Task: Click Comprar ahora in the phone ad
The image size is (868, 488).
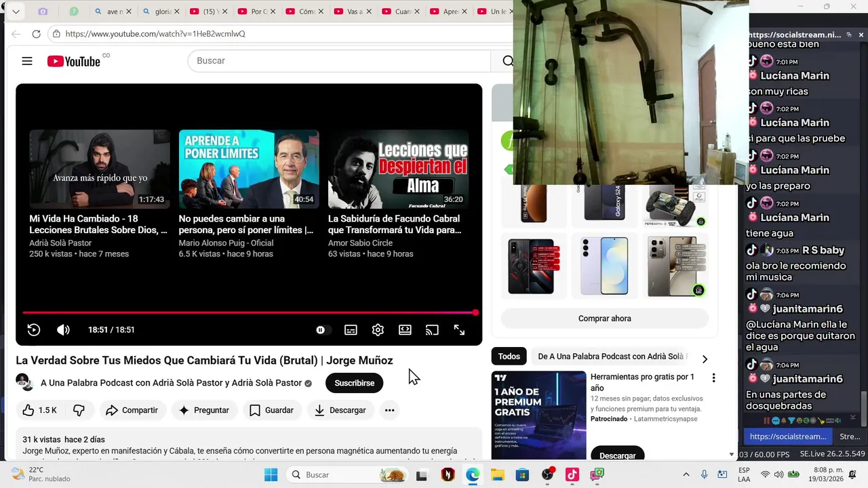Action: [605, 319]
